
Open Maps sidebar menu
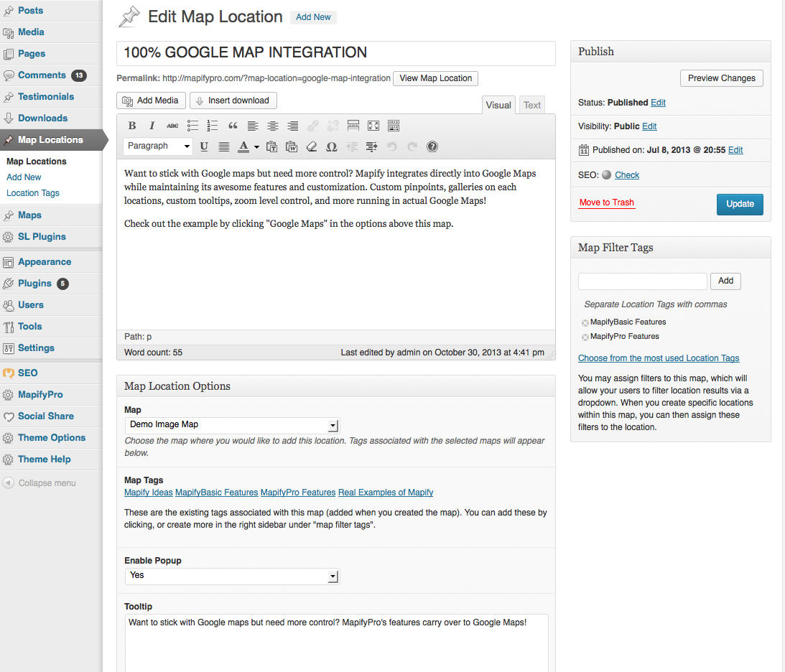click(x=29, y=215)
